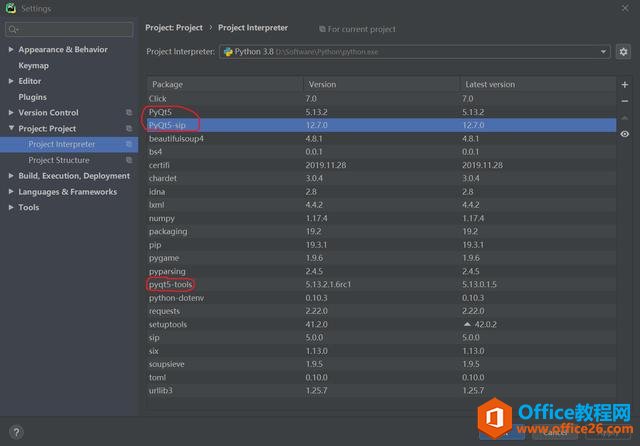Select the lxml package row

click(382, 205)
